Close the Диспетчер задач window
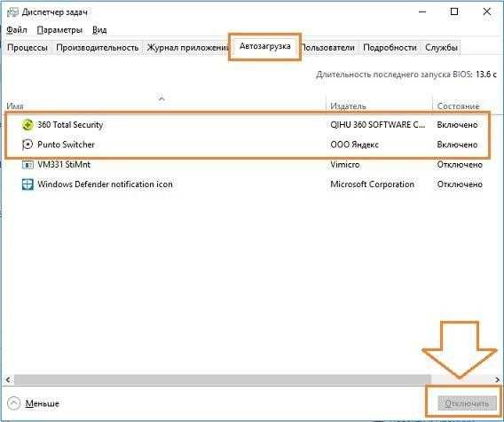 tap(486, 12)
